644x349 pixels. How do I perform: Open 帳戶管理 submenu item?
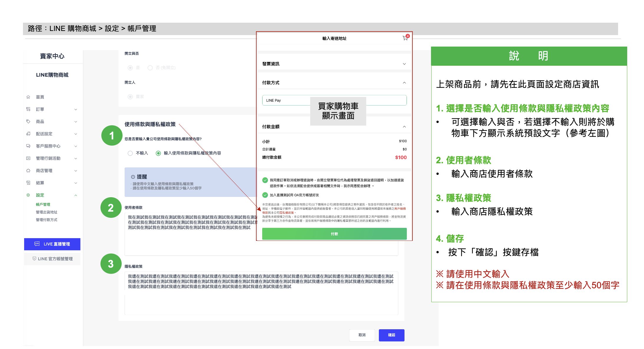coord(43,204)
